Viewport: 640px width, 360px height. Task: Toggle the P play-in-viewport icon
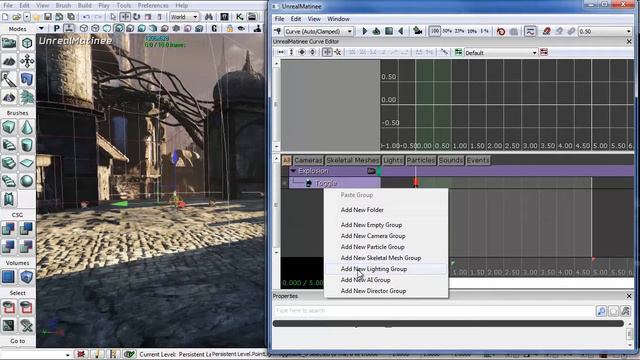point(56,28)
